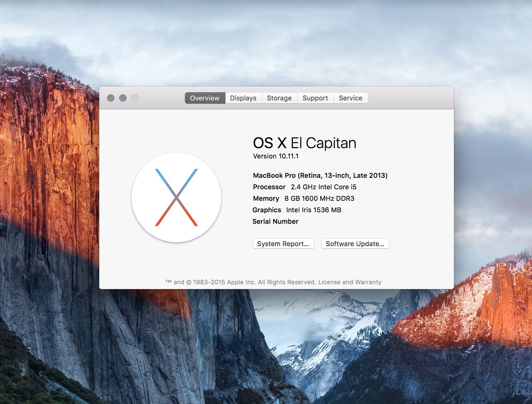Click the 8 GB 1600 MHz DDR3 value
Screen dimensions: 532x404
[x=319, y=199]
